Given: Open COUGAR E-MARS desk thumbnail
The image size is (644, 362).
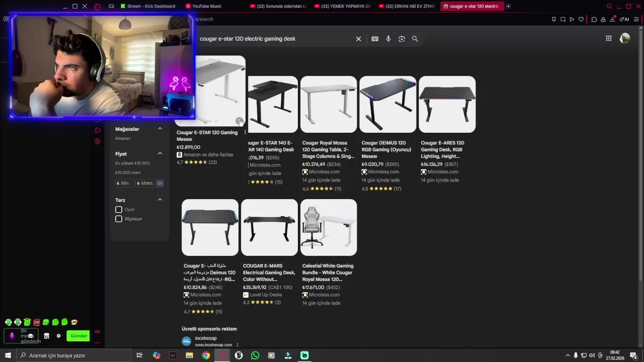Looking at the screenshot, I should pos(269,227).
